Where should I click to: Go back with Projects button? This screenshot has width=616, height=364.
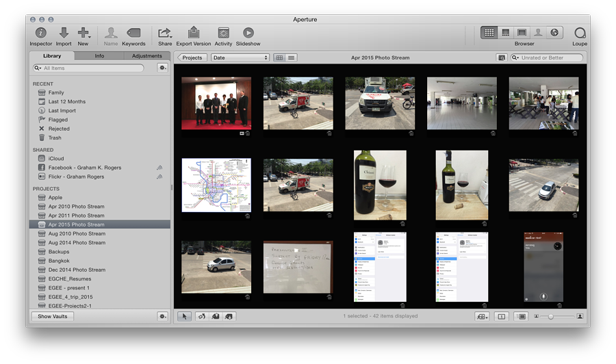[192, 57]
